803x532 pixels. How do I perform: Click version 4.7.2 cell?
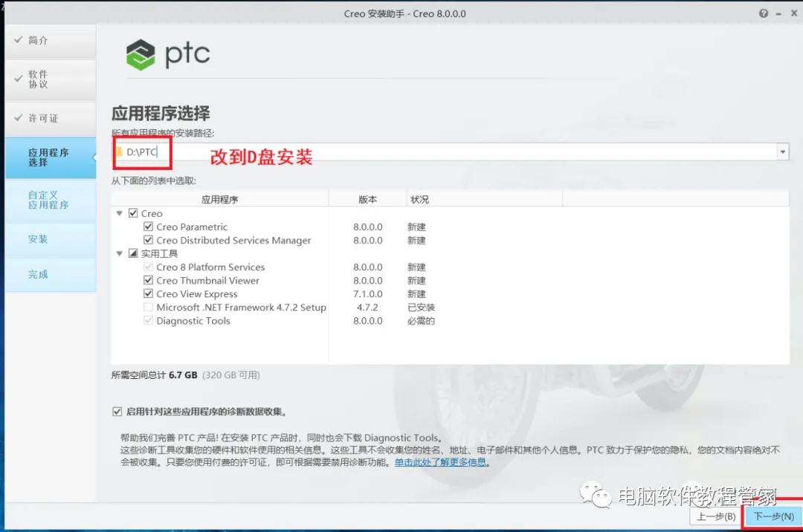[x=367, y=307]
